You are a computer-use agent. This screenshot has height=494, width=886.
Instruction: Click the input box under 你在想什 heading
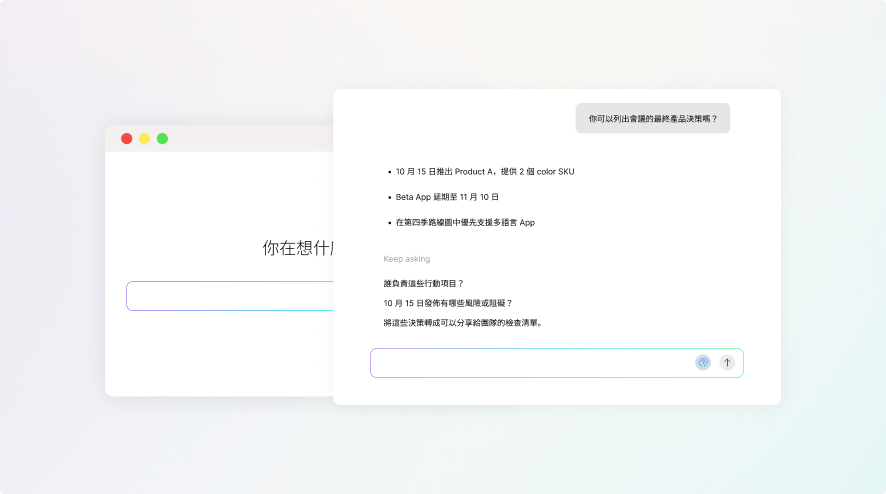(230, 296)
